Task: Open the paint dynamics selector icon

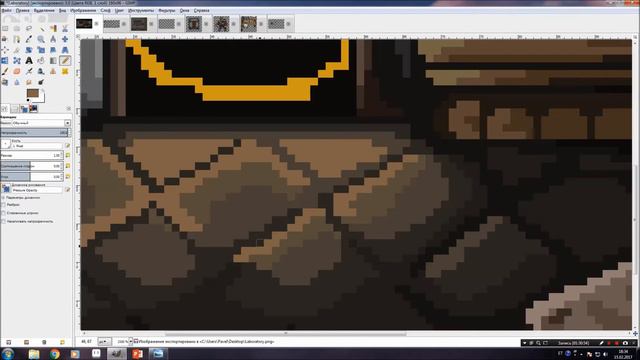Action: (x=6, y=188)
